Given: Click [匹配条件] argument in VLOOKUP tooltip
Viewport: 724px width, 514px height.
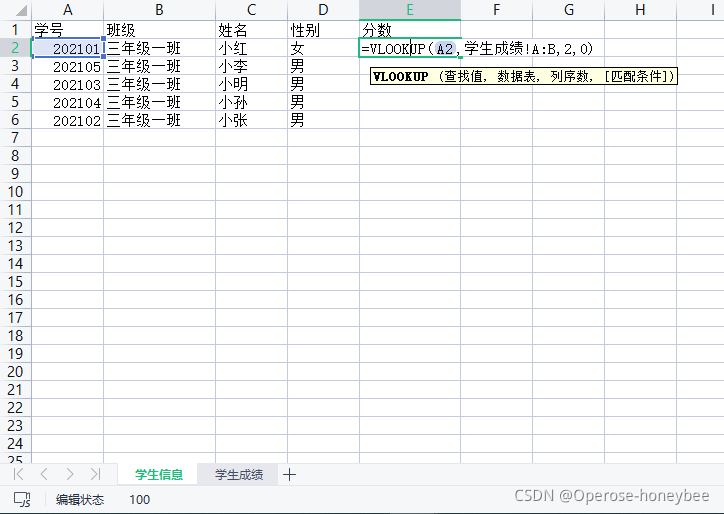Looking at the screenshot, I should 636,76.
